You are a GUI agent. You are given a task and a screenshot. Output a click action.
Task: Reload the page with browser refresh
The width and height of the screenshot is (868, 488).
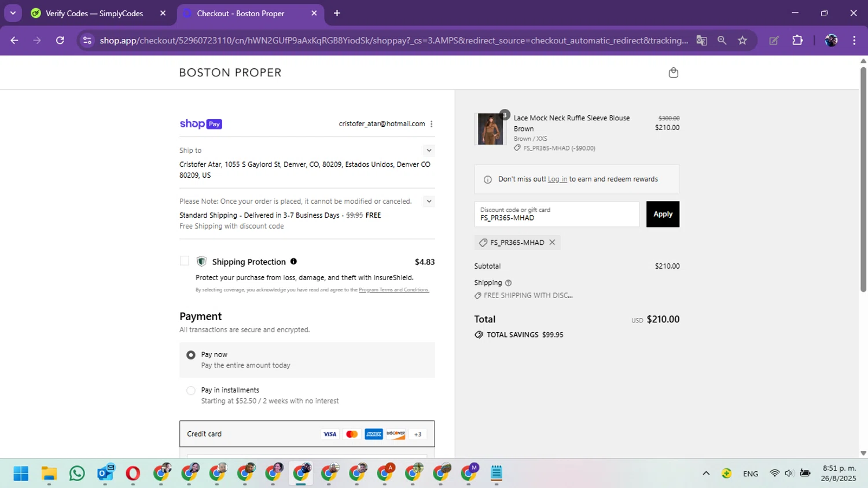click(60, 41)
